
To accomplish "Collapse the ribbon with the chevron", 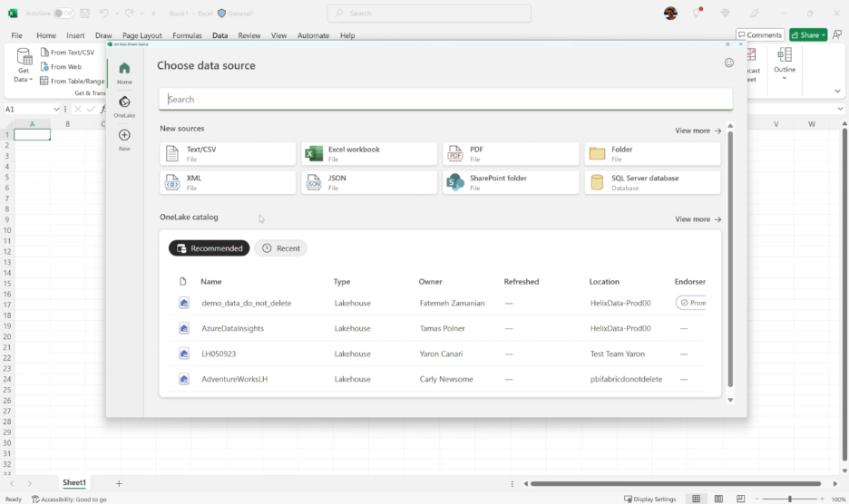I will point(837,91).
